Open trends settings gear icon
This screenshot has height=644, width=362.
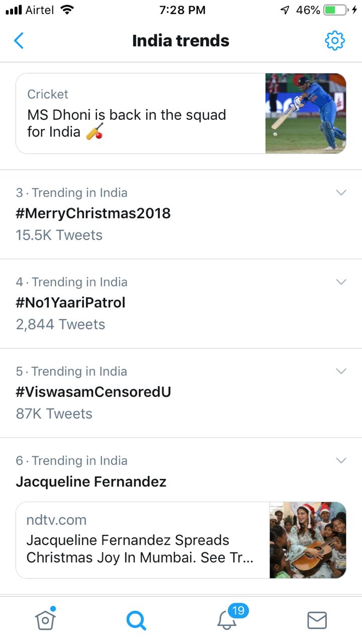[335, 41]
